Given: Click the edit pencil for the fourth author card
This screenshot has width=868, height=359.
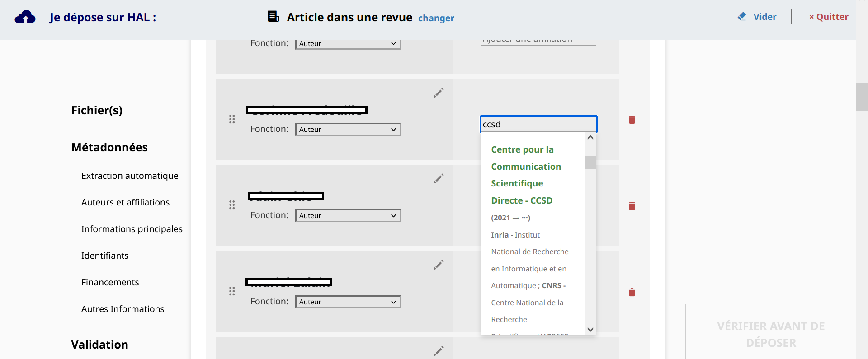Looking at the screenshot, I should 439,265.
